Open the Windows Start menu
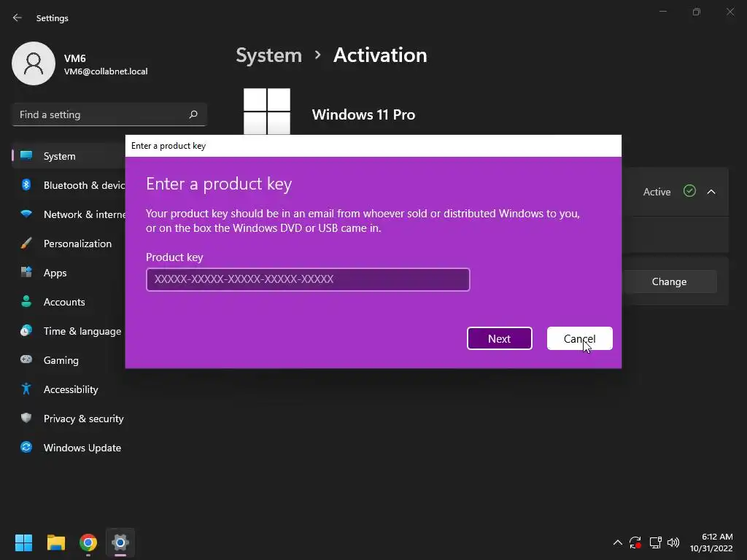This screenshot has width=747, height=560. click(23, 542)
